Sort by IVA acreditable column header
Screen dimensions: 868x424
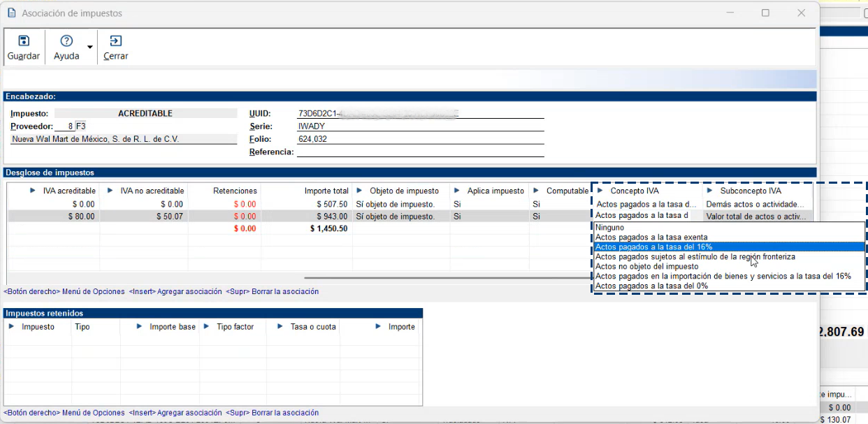pos(68,191)
